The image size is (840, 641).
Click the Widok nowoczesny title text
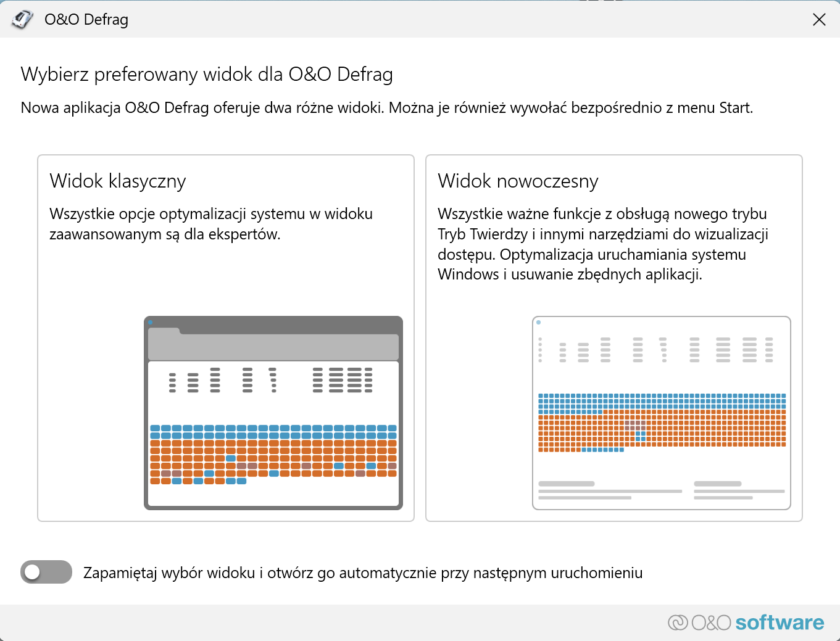coord(518,181)
